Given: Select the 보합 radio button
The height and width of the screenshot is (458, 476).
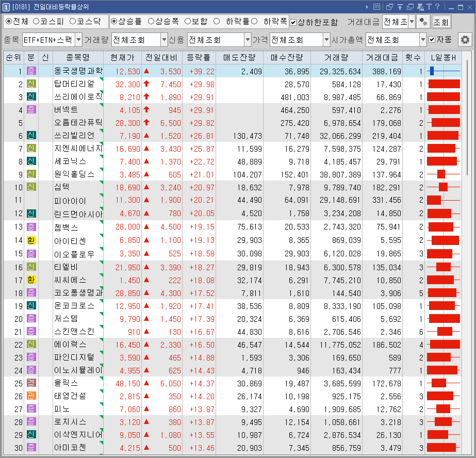Looking at the screenshot, I should tap(188, 21).
